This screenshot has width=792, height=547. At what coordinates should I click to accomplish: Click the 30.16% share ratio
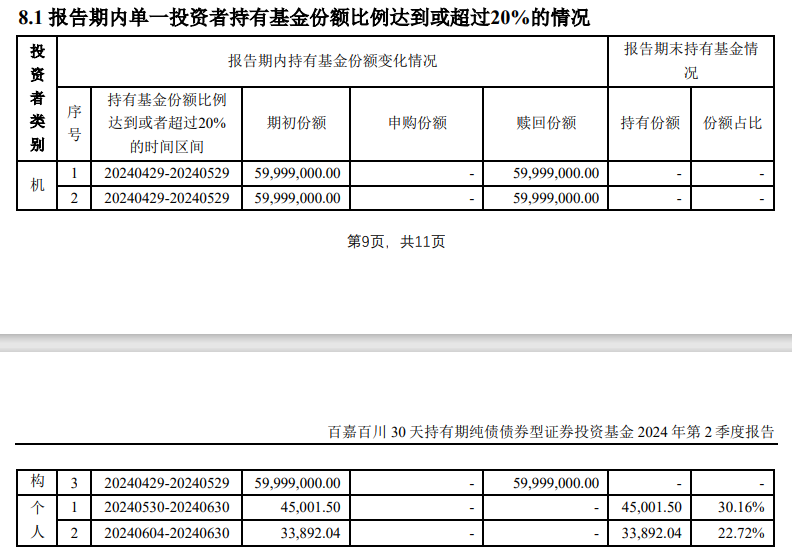click(741, 507)
